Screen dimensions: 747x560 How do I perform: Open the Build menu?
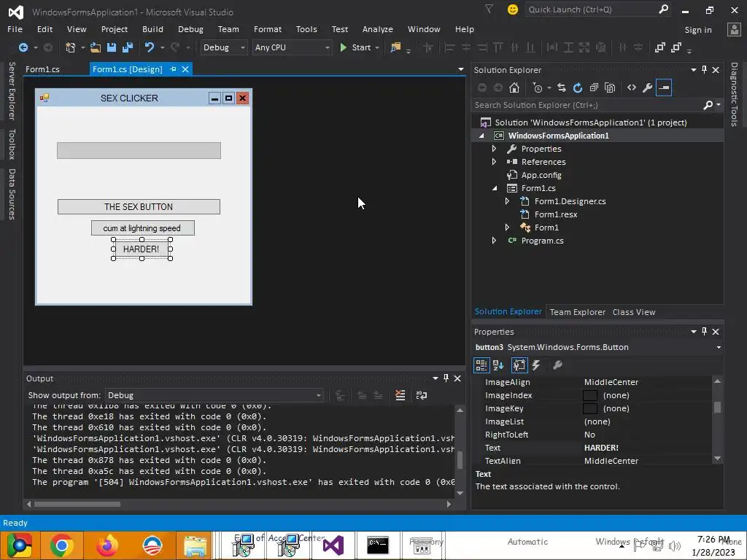pos(152,29)
